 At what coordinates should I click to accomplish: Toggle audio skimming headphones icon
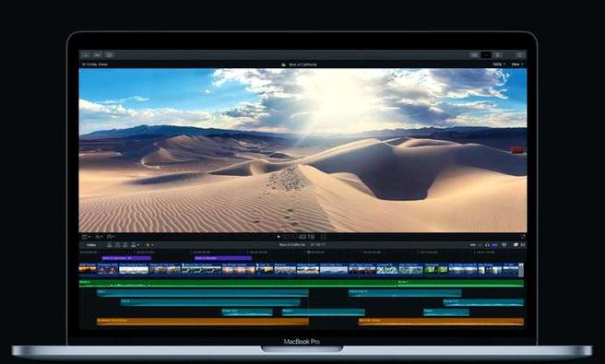[x=487, y=245]
